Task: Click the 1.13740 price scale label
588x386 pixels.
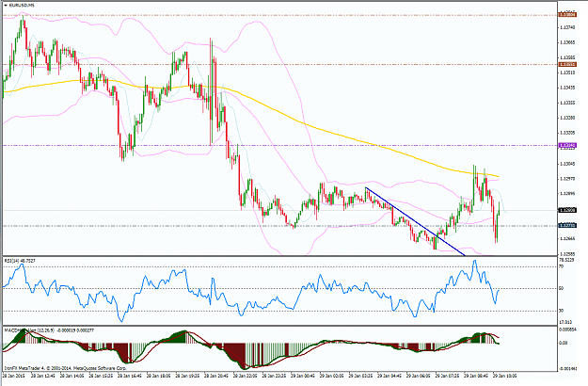Action: [x=567, y=27]
